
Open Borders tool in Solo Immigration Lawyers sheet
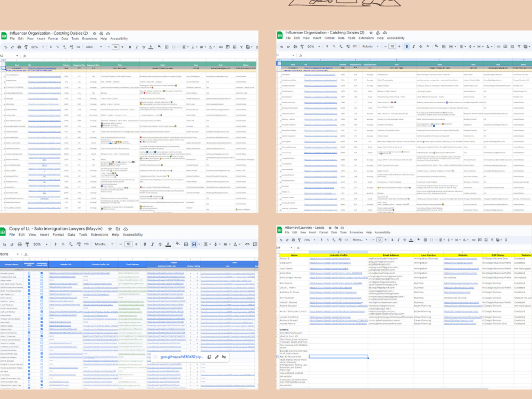click(186, 244)
